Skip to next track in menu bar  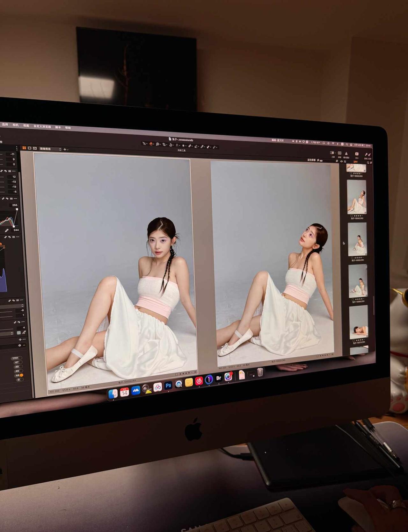coord(300,142)
